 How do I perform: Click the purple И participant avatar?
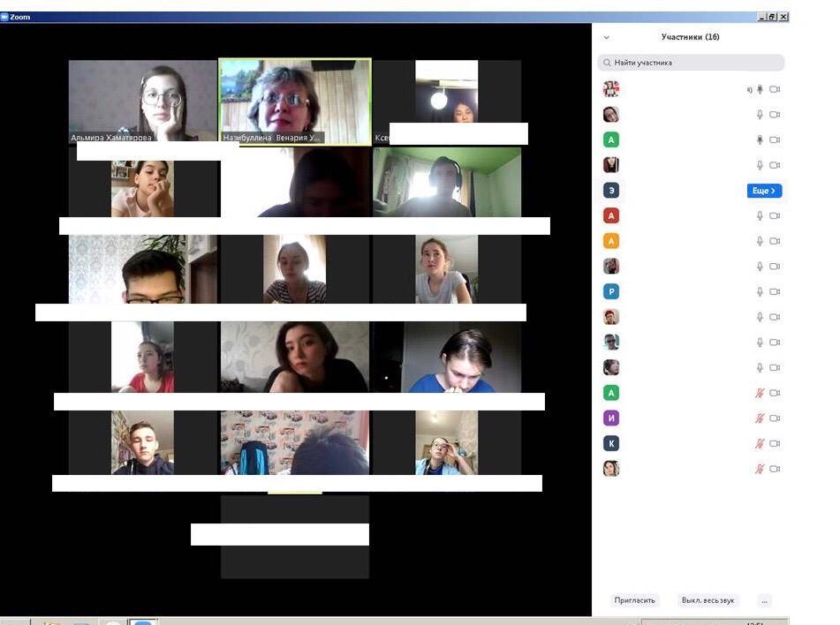611,418
